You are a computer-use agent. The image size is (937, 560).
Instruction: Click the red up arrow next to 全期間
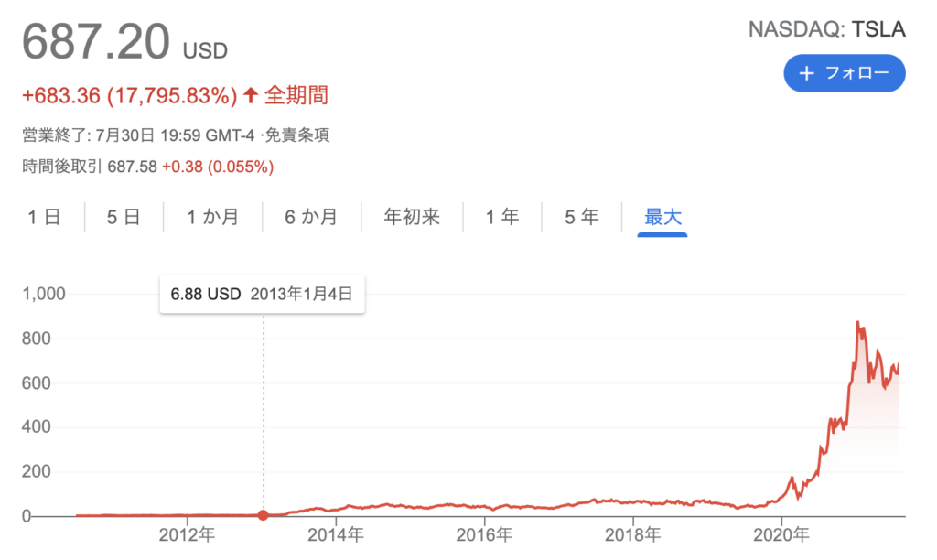click(x=251, y=94)
